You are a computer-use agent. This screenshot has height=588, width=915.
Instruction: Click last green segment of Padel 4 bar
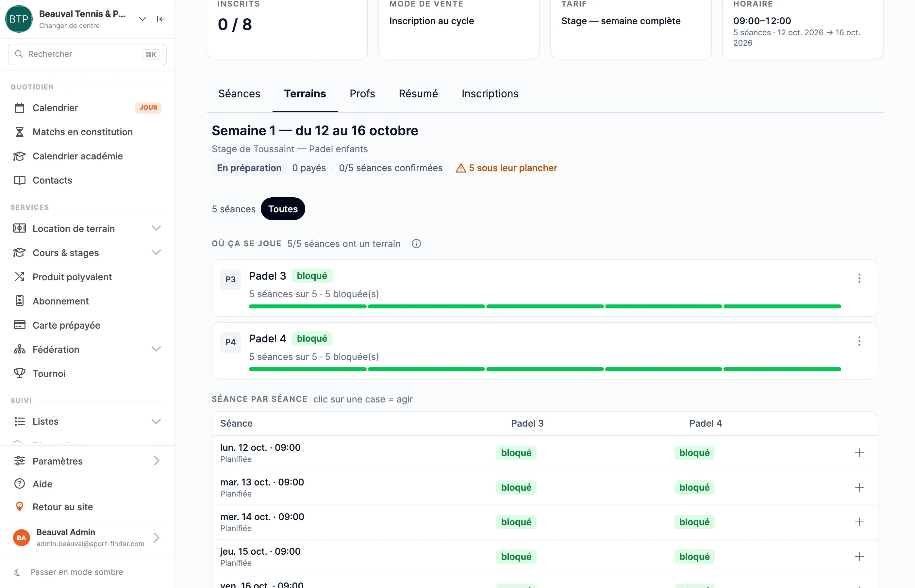pos(782,369)
